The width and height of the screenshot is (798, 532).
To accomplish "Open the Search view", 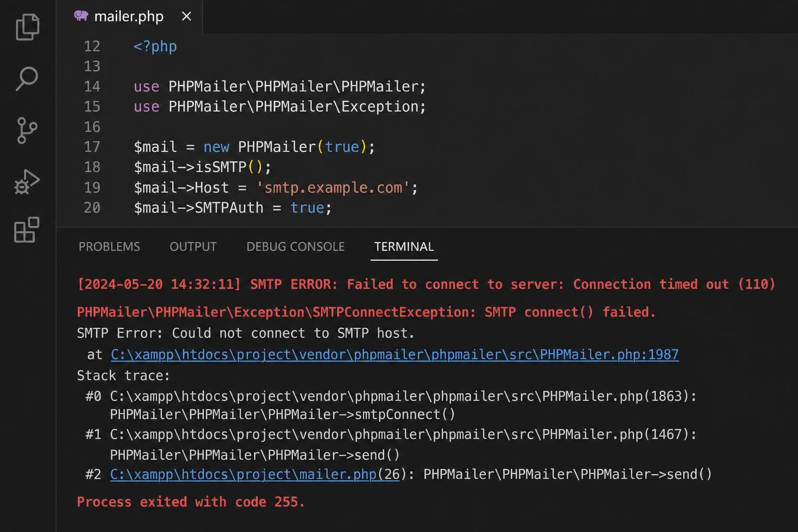I will [x=27, y=78].
